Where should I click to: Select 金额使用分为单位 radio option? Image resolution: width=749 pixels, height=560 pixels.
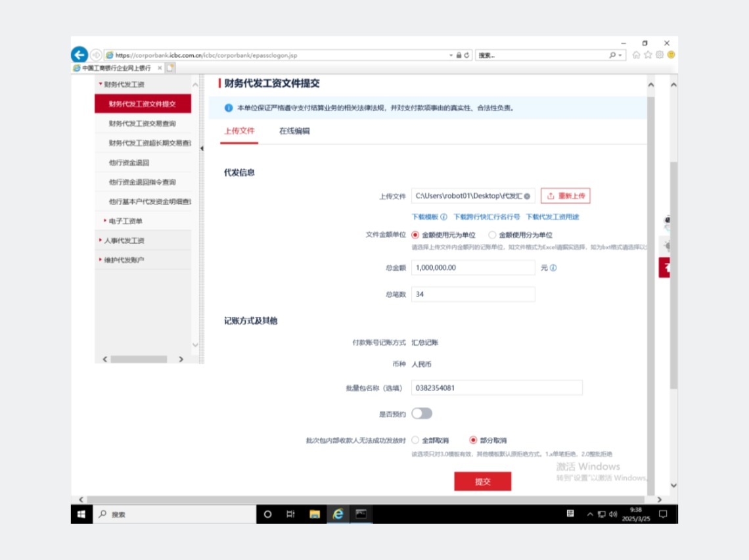click(x=492, y=235)
